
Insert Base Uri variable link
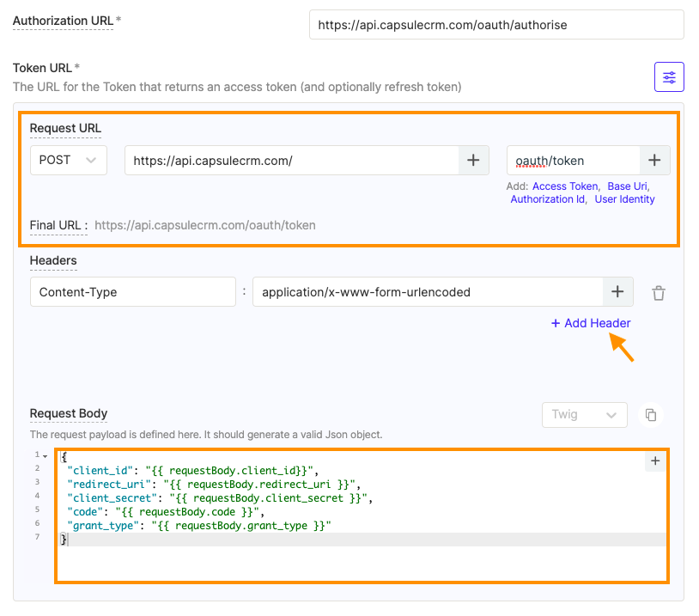coord(627,186)
